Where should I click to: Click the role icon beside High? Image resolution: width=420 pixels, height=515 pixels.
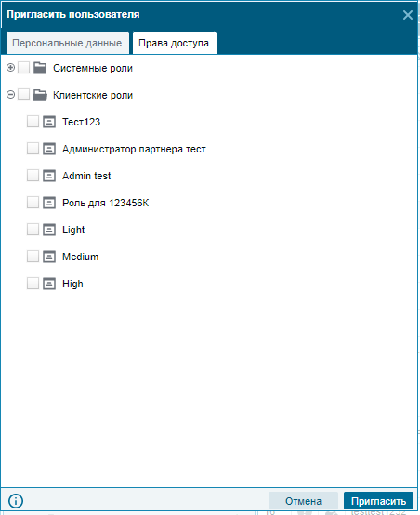coord(49,284)
